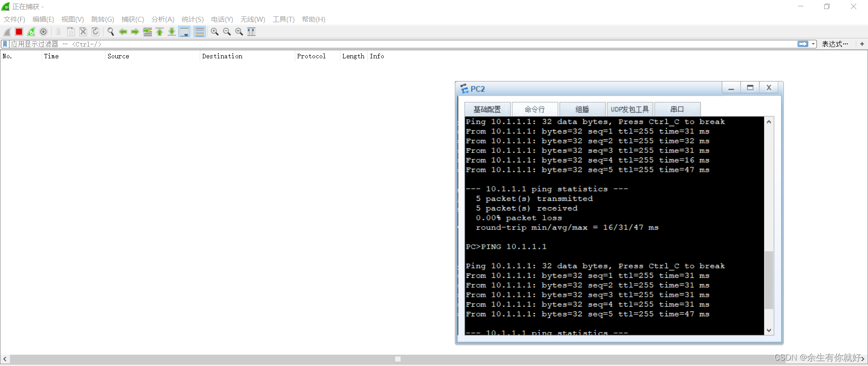Sort by the Source column header
This screenshot has height=366, width=868.
coord(152,56)
